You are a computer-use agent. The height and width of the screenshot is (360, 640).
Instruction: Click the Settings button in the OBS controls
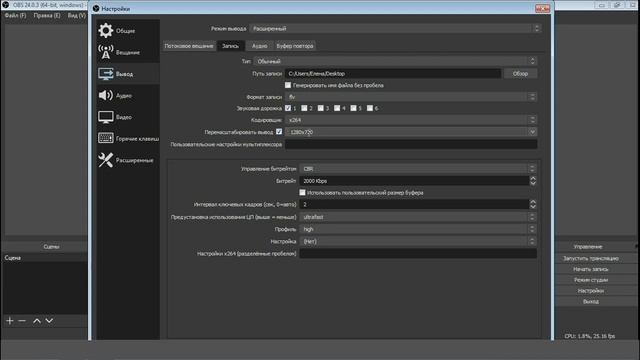pyautogui.click(x=591, y=291)
